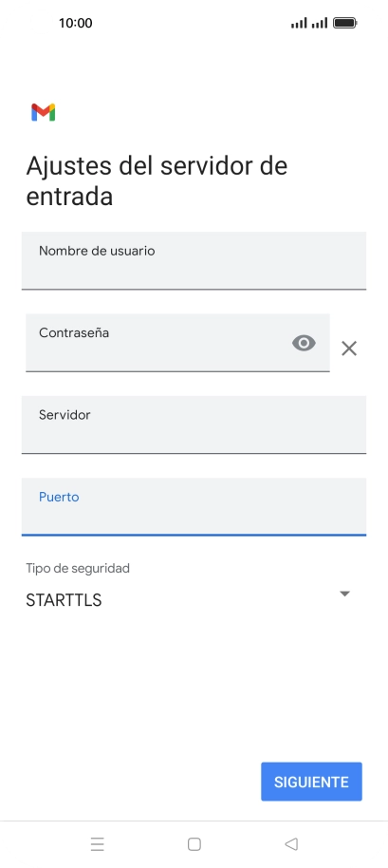Clear the password with the X icon

point(349,349)
